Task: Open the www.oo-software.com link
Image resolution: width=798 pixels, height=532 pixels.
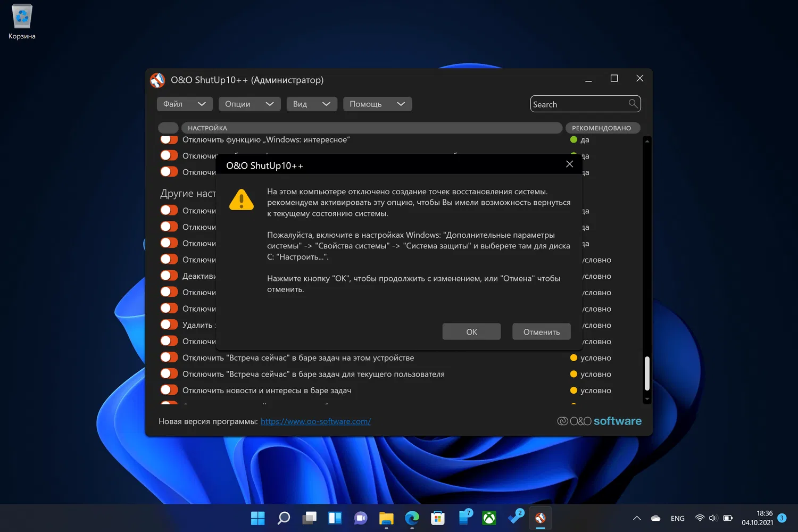Action: pyautogui.click(x=315, y=421)
